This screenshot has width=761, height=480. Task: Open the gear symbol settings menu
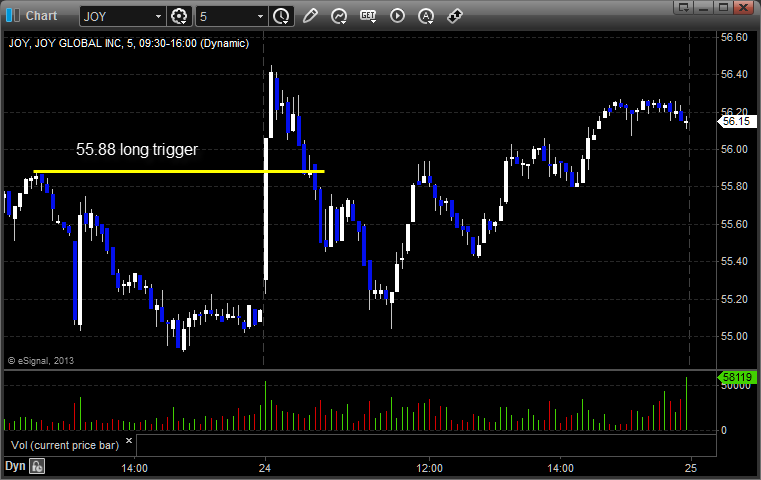pyautogui.click(x=179, y=17)
